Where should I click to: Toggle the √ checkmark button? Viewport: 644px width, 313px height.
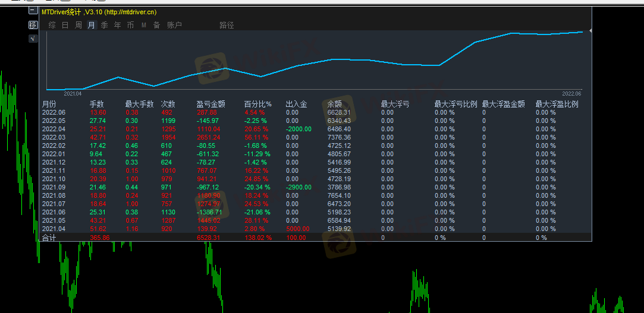(33, 39)
